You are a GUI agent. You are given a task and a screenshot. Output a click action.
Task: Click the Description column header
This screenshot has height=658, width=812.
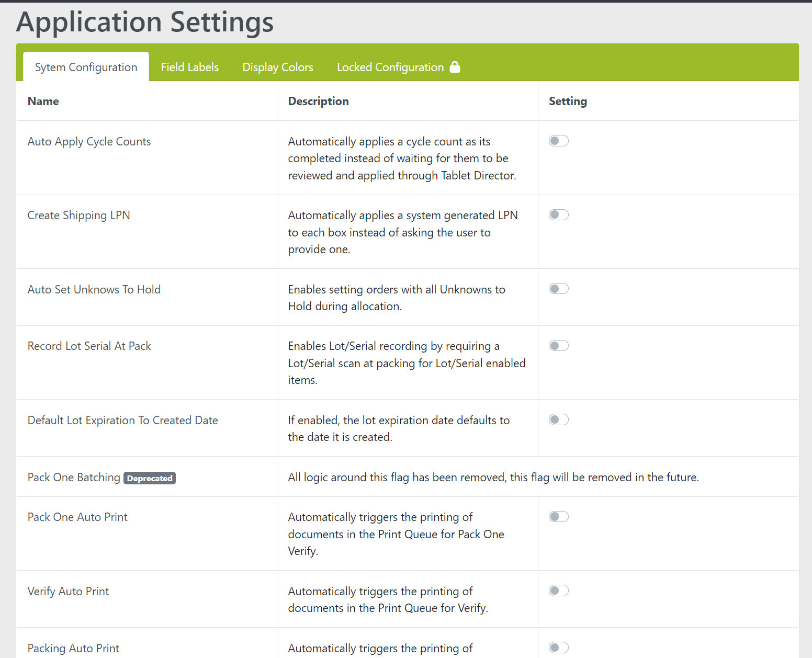pos(318,101)
